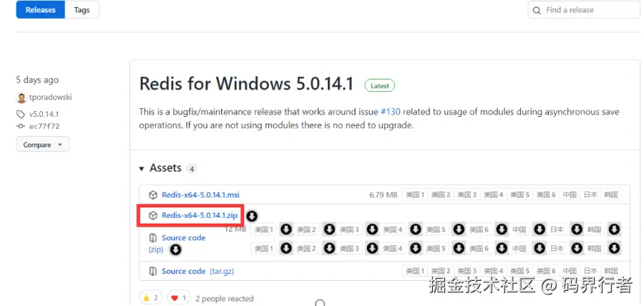Download Redis-x64-5.0.14.1.zip

(200, 216)
